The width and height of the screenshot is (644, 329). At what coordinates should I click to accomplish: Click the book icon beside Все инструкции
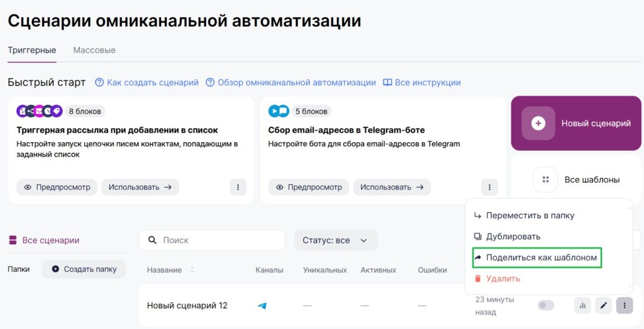pos(387,82)
